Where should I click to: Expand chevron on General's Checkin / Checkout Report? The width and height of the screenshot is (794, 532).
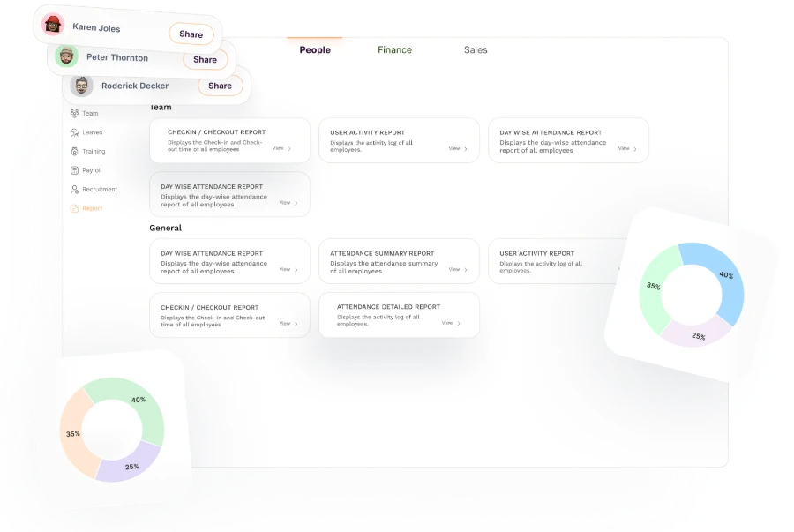(296, 324)
